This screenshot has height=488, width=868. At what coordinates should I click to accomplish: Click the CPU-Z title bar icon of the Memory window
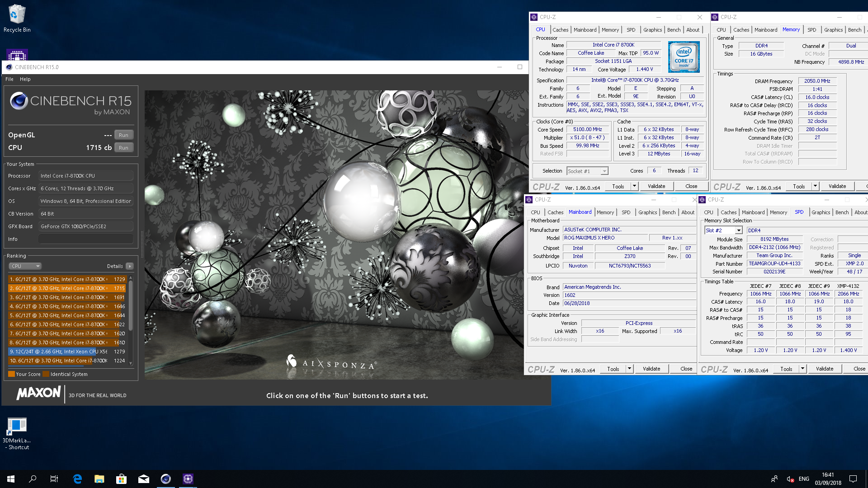pyautogui.click(x=715, y=17)
